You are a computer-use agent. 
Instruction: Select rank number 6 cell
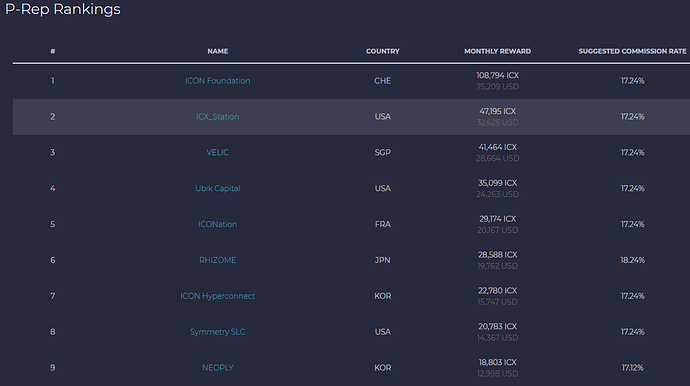click(53, 260)
